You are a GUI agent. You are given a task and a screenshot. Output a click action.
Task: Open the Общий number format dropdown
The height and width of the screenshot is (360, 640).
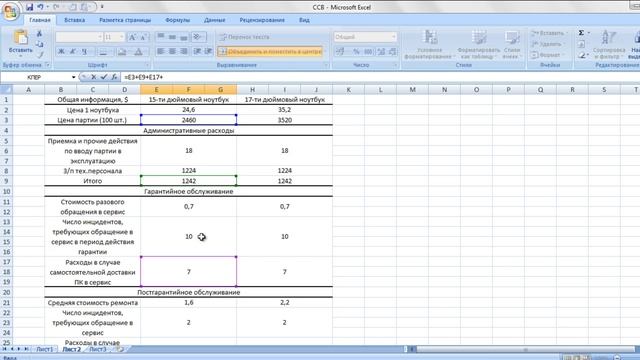click(393, 37)
